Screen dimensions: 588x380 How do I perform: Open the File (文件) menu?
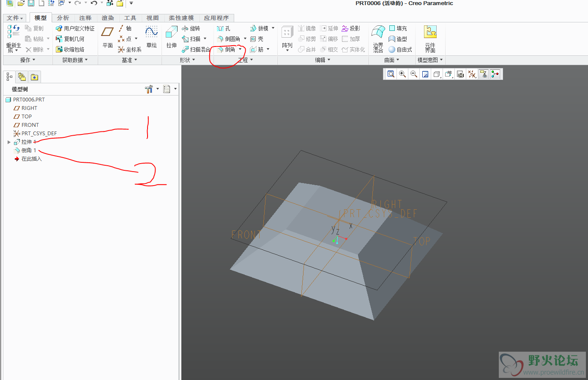pyautogui.click(x=15, y=18)
